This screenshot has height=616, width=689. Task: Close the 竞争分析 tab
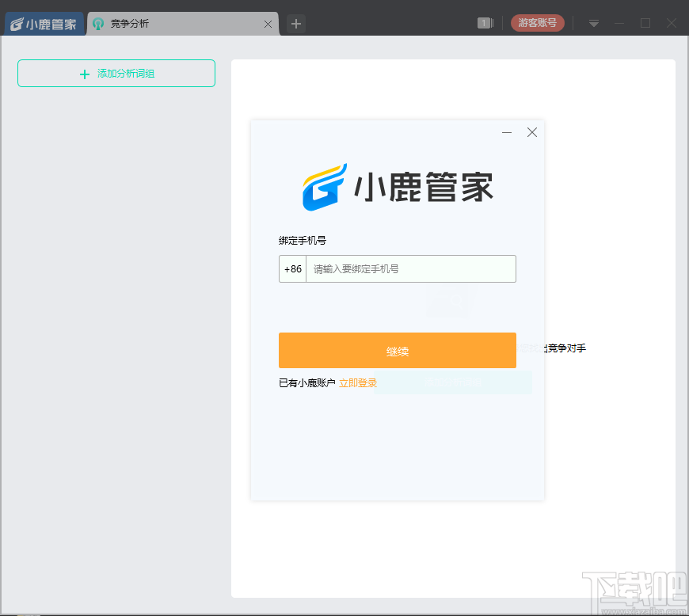point(268,23)
